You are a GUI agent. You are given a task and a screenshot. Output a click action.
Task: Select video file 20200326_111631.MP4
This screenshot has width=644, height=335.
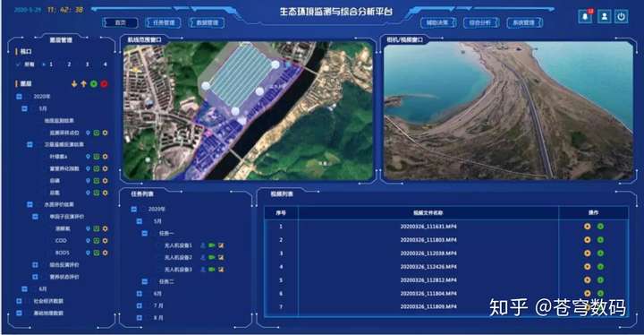click(428, 227)
